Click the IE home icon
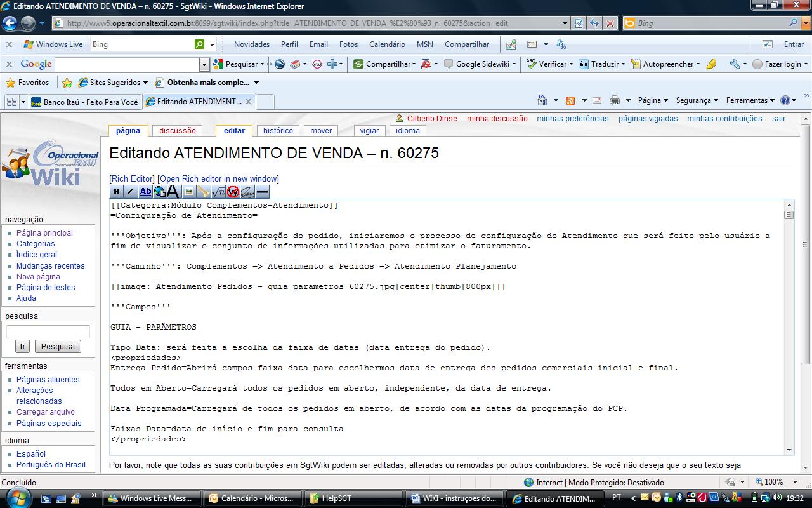 [x=542, y=100]
